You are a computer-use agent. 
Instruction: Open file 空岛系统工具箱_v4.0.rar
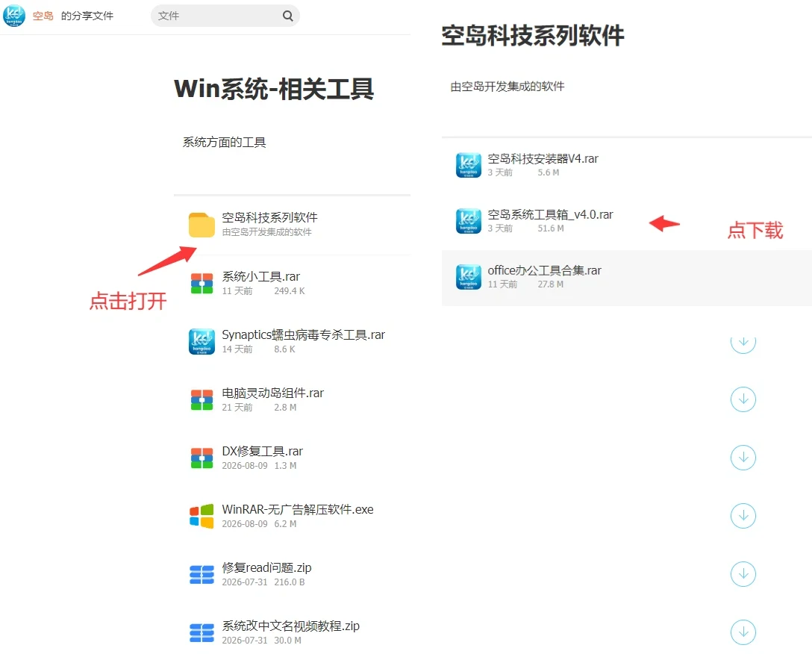(550, 215)
